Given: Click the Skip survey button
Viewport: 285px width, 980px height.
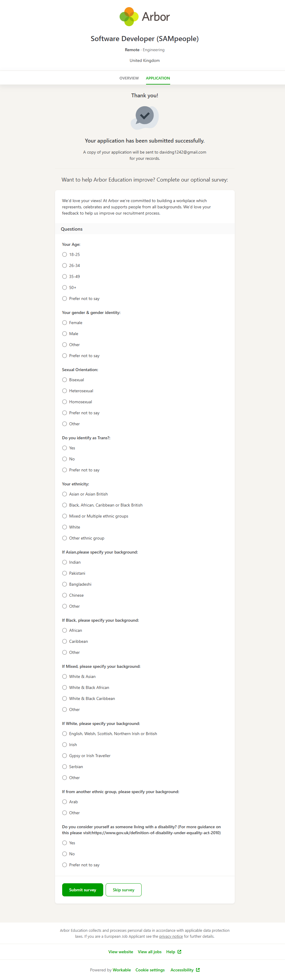Looking at the screenshot, I should [123, 890].
